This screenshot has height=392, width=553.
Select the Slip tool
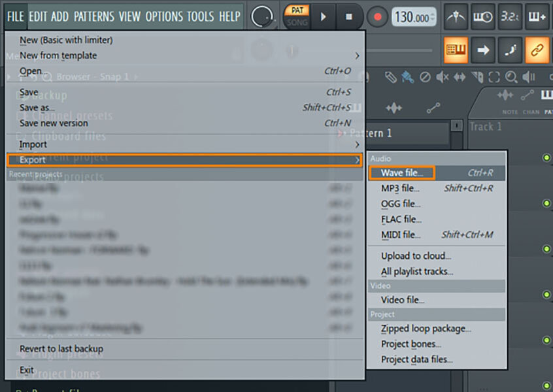[x=460, y=77]
